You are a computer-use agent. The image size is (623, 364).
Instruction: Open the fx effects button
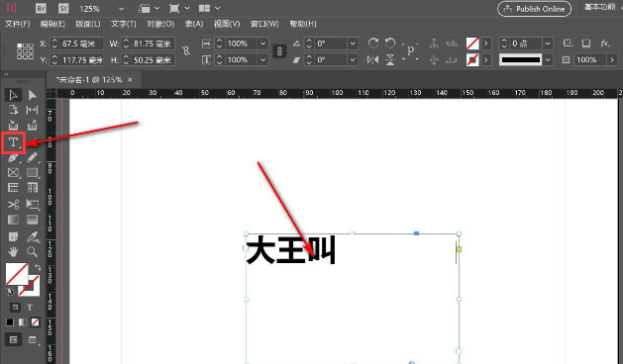click(605, 43)
